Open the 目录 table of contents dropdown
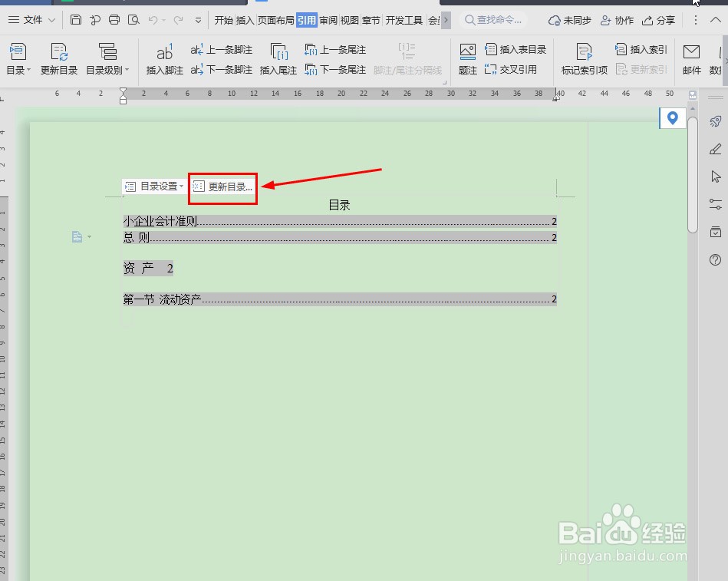 tap(17, 69)
